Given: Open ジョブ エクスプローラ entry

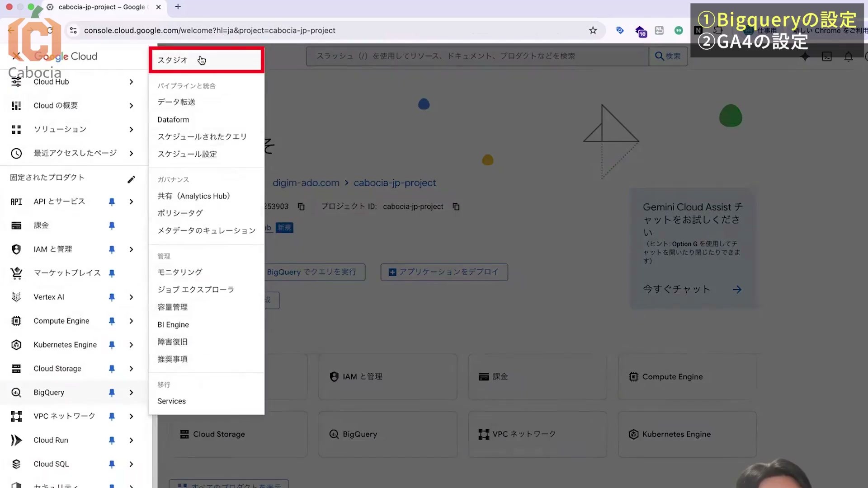Looking at the screenshot, I should 196,290.
